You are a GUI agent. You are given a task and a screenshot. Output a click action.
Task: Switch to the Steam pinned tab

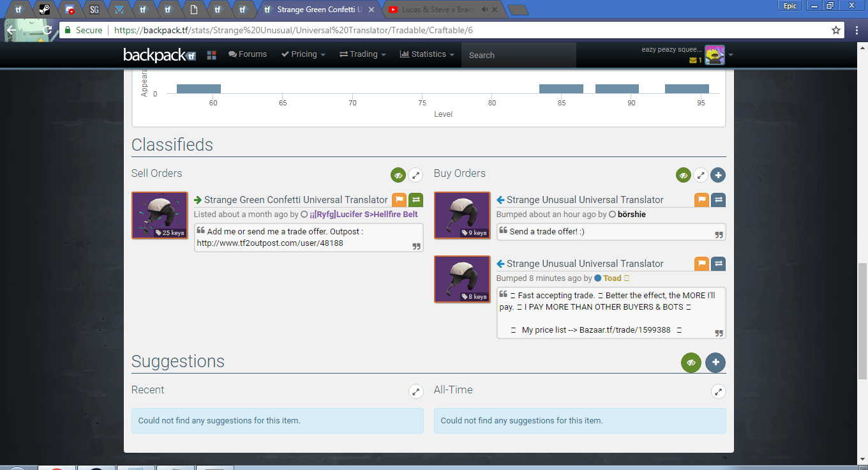(x=44, y=10)
